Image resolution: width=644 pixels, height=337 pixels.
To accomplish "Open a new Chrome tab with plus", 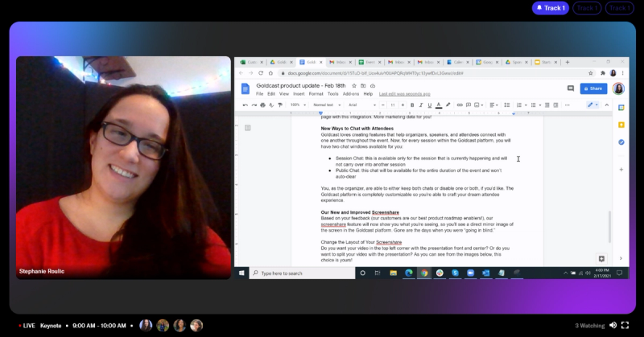I will pyautogui.click(x=568, y=63).
